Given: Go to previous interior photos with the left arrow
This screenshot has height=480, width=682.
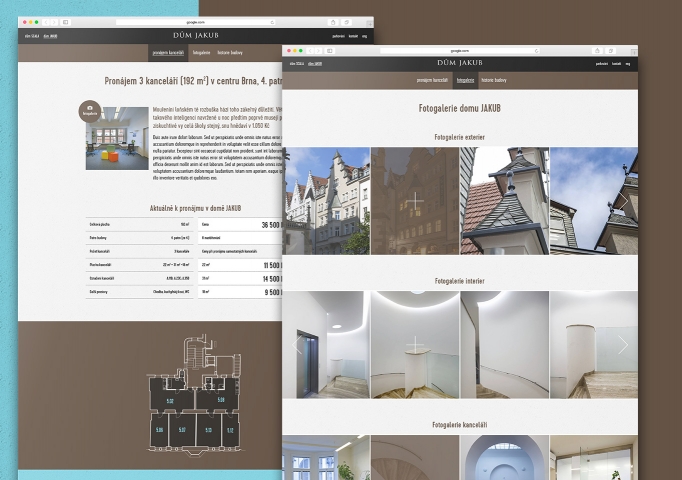Looking at the screenshot, I should coord(297,345).
